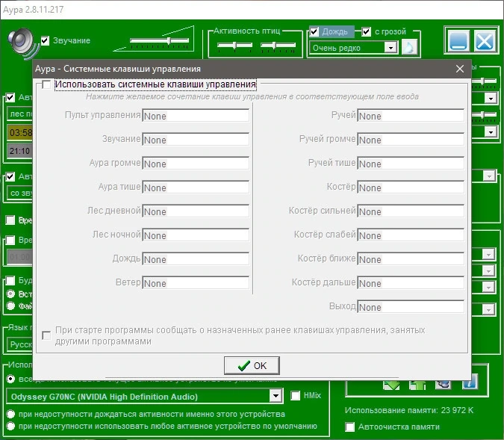Click the 'Костёр ближе' hotkey field

click(x=411, y=259)
